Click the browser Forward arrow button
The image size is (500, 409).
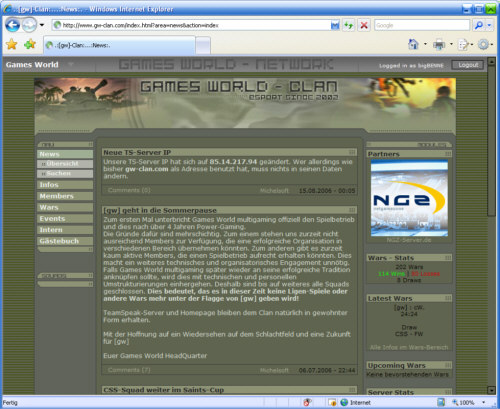point(29,25)
